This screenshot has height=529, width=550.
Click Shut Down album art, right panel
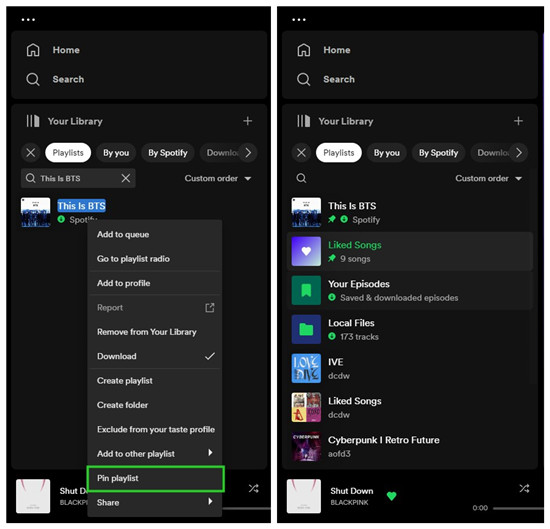point(304,496)
